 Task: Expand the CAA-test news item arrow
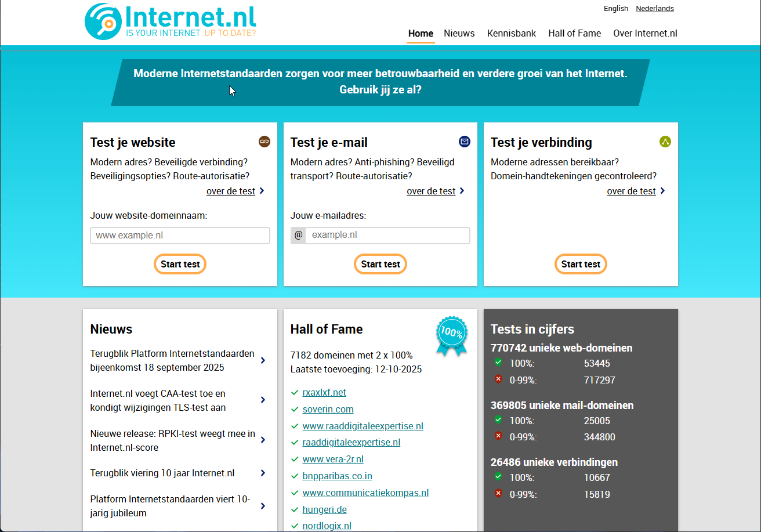263,400
